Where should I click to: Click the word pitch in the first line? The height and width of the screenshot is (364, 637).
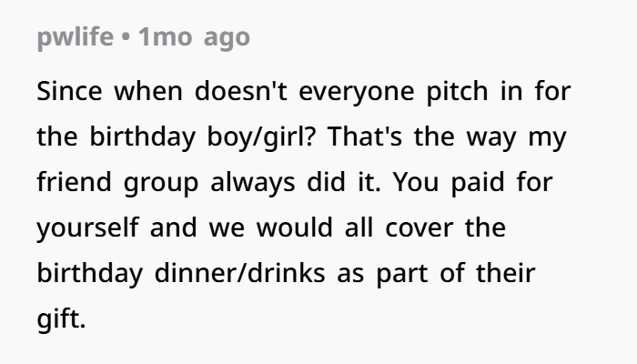(457, 92)
